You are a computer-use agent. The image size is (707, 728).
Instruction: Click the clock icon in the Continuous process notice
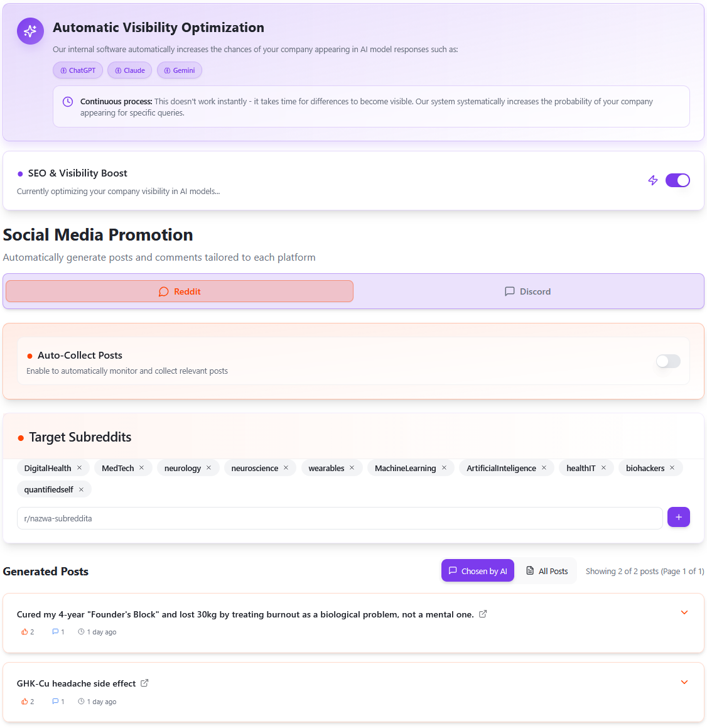[67, 101]
